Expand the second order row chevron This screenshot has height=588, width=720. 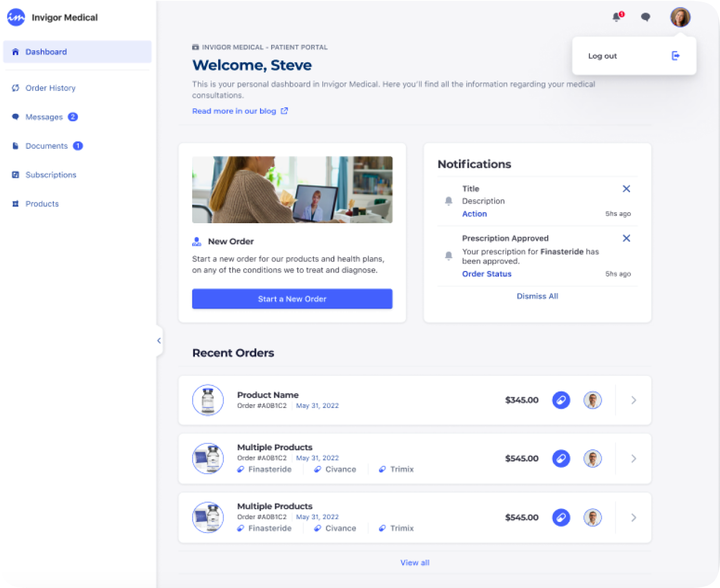click(634, 459)
